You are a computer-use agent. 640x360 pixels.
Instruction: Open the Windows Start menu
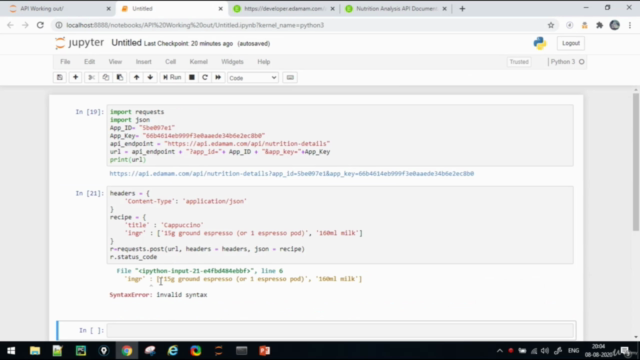11,351
